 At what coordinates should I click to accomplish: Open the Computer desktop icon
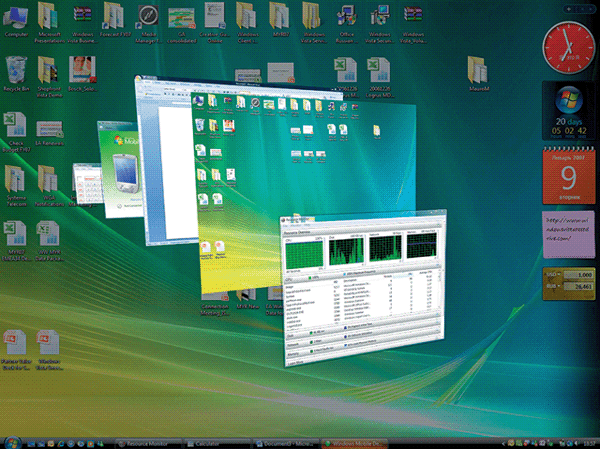click(16, 21)
